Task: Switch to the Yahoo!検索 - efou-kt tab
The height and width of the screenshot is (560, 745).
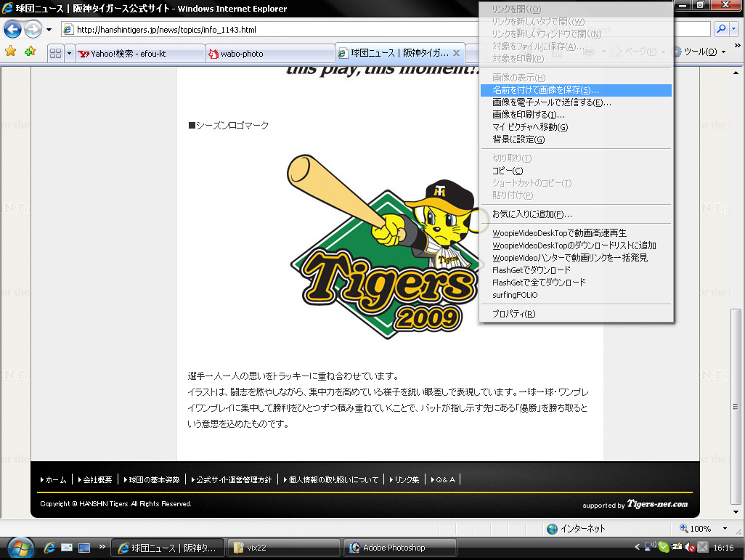Action: pos(140,54)
